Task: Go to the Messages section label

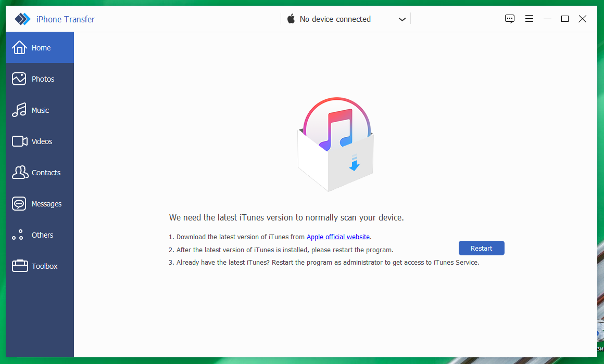Action: tap(47, 204)
